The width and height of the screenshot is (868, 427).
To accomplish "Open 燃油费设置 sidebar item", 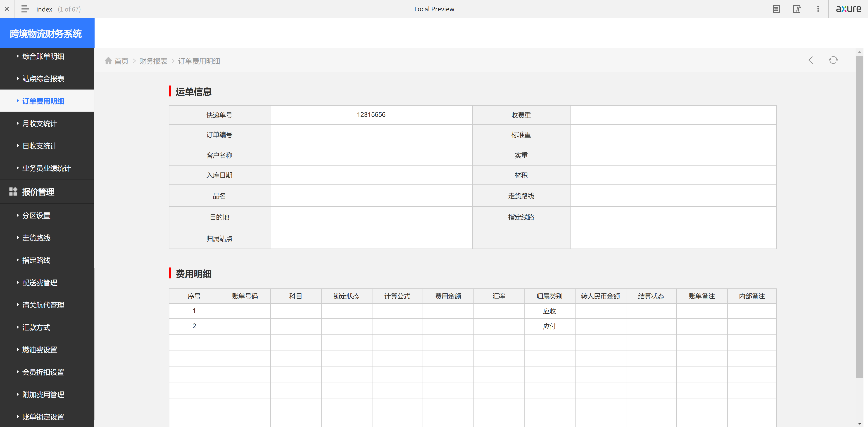I will click(x=39, y=349).
